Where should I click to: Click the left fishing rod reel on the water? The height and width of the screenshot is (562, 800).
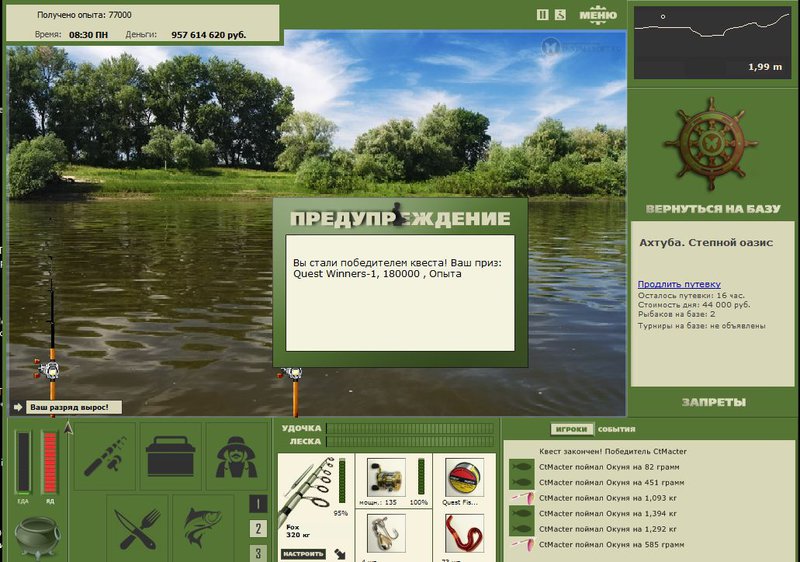49,369
